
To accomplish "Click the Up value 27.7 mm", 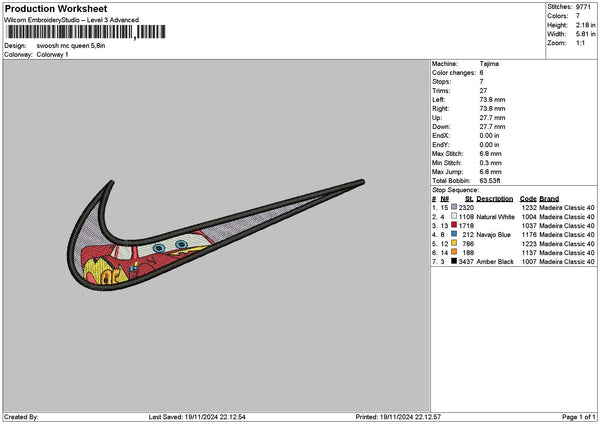I will pos(492,118).
